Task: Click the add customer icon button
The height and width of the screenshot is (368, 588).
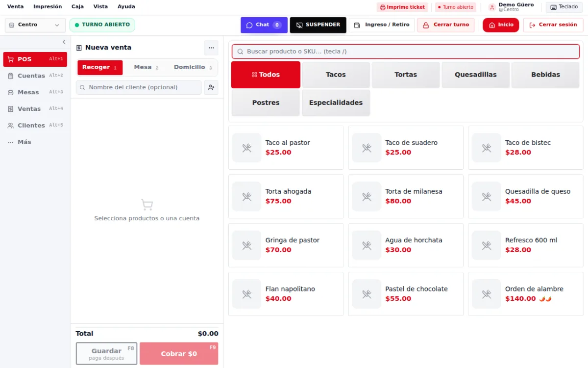Action: (211, 87)
